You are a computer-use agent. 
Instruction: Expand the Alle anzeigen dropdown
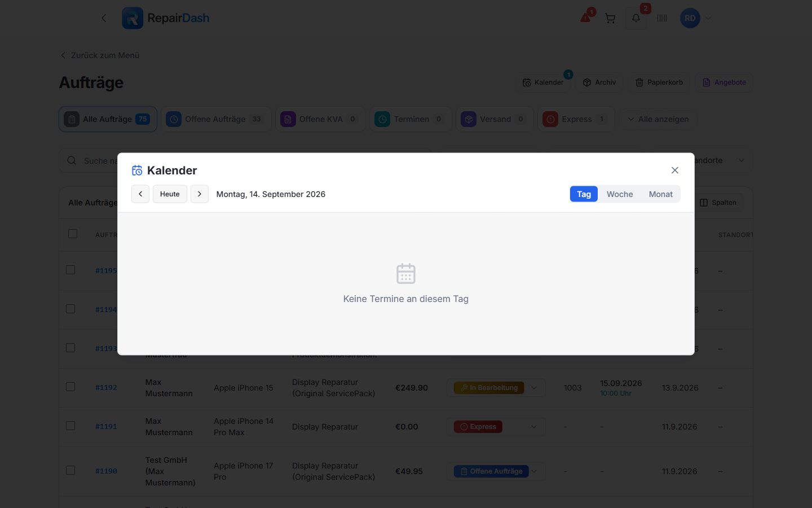coord(658,119)
